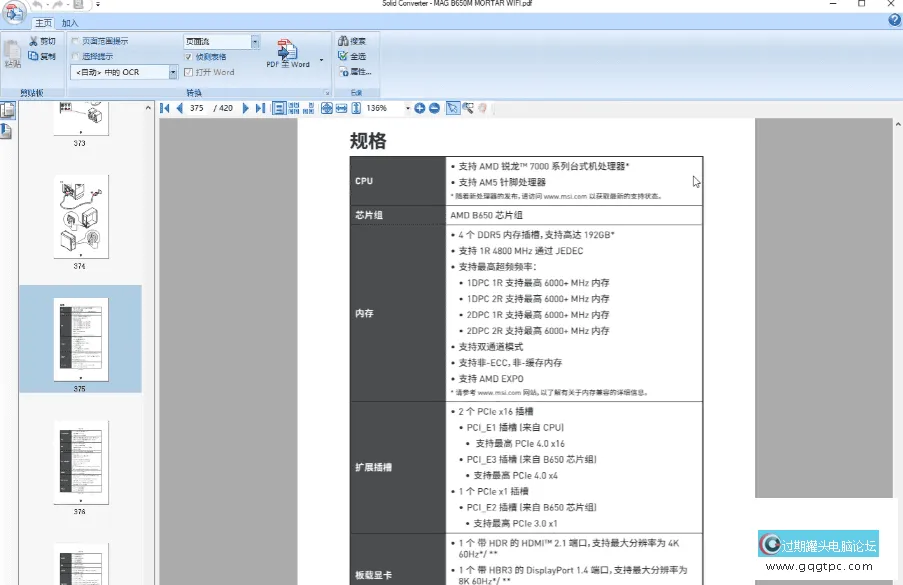Image resolution: width=903 pixels, height=585 pixels.
Task: Open the OCR language dropdown
Action: click(x=173, y=71)
